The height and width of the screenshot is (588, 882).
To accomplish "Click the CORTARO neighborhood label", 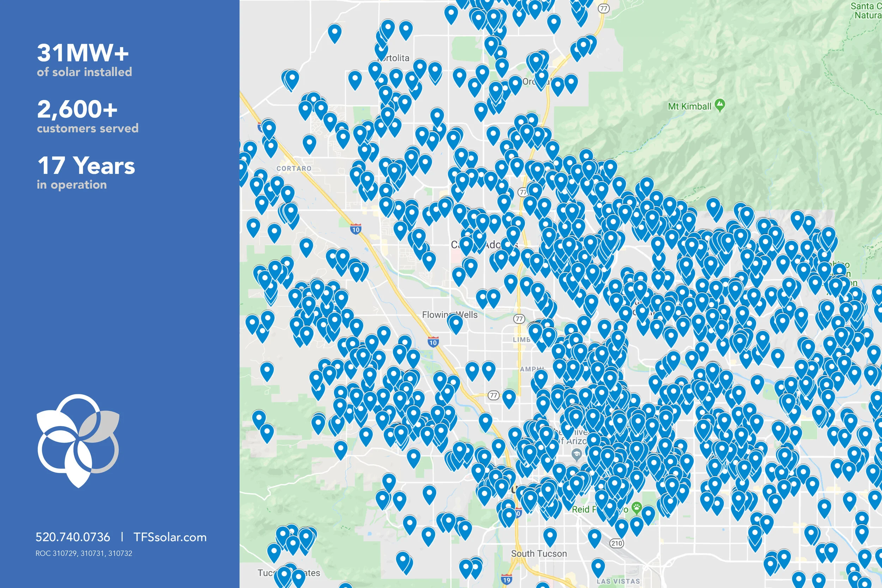I will coord(294,169).
